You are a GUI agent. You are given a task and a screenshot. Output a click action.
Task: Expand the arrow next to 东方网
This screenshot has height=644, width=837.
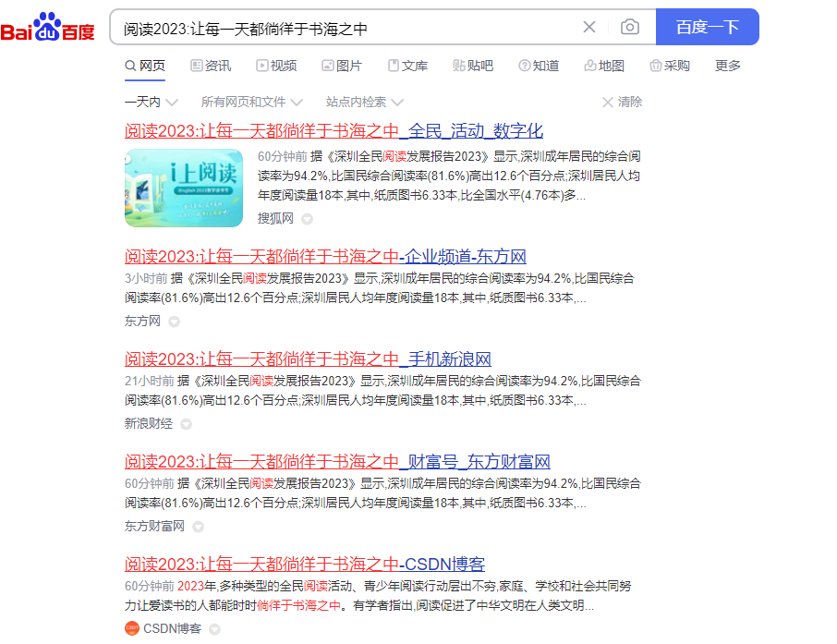point(174,322)
